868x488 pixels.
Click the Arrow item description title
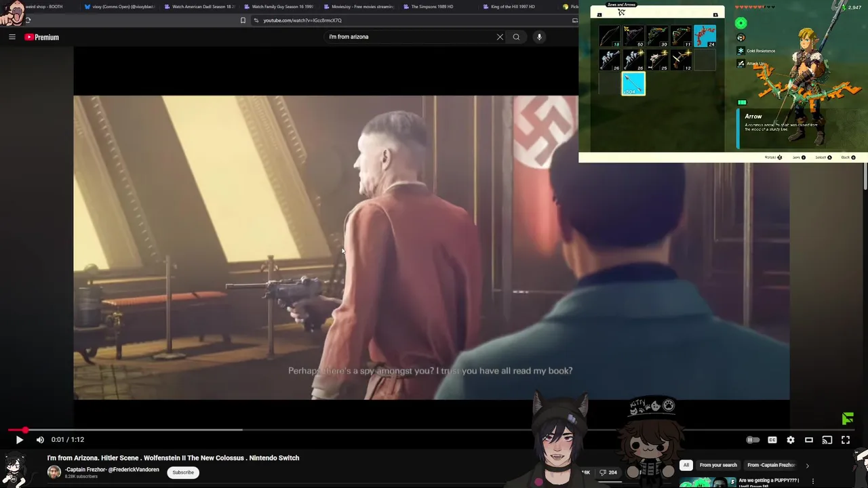click(753, 117)
